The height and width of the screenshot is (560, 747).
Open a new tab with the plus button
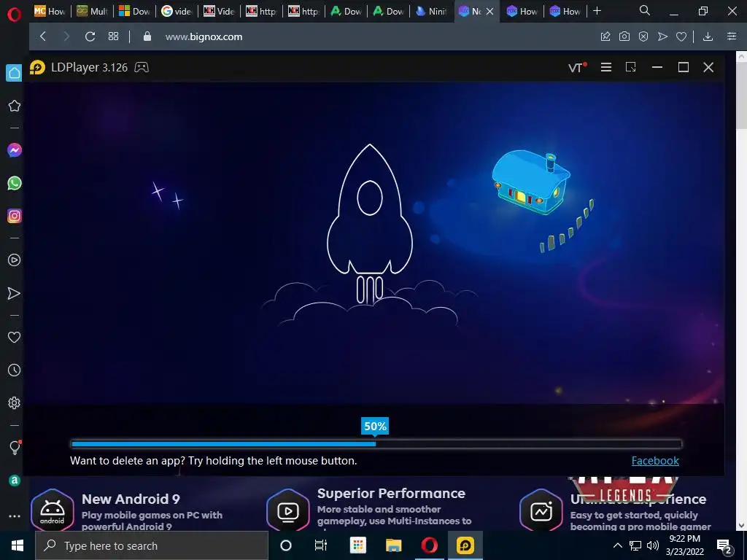[x=597, y=10]
